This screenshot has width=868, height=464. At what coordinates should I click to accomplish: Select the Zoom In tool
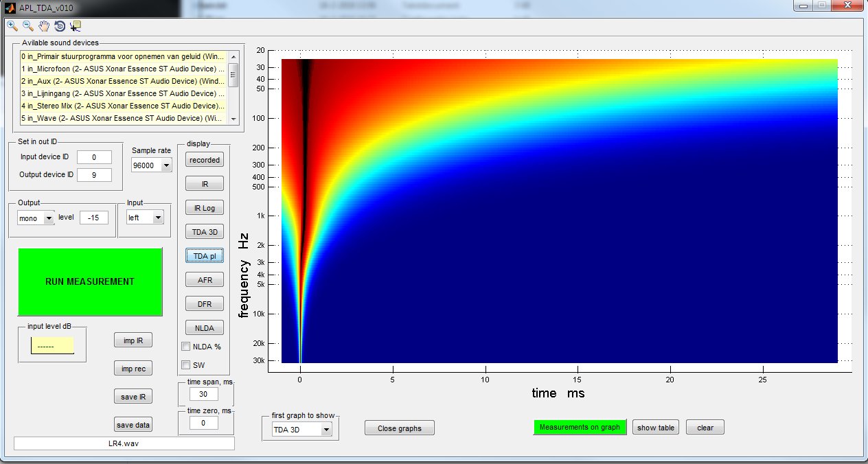[12, 26]
